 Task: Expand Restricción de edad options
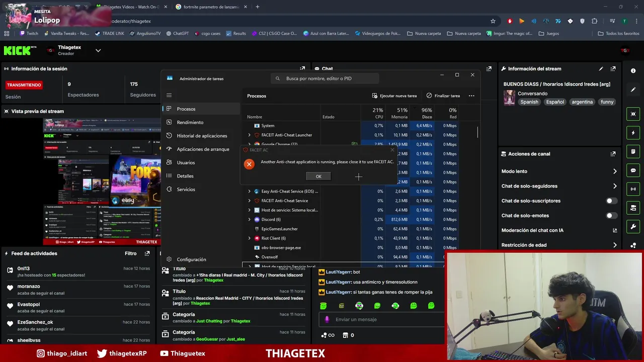coord(615,245)
